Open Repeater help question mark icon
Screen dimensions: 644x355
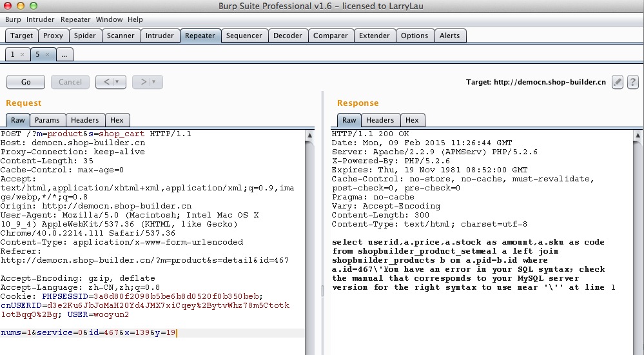click(x=633, y=82)
